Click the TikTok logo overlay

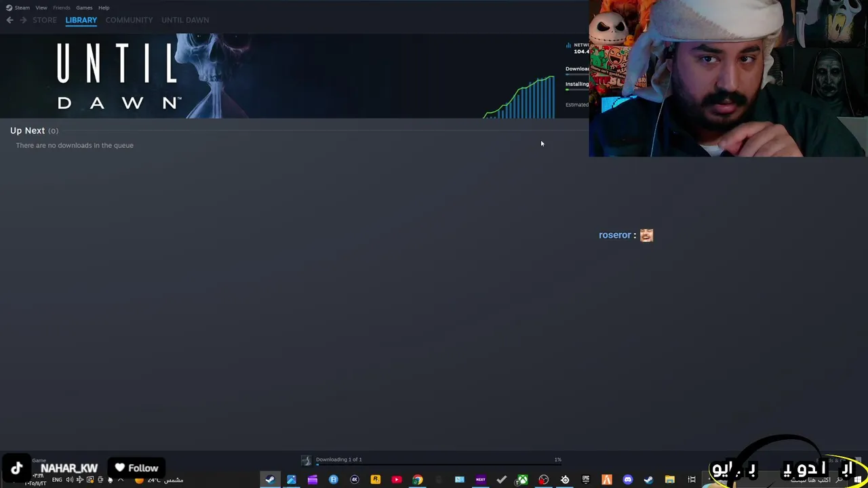pyautogui.click(x=17, y=468)
